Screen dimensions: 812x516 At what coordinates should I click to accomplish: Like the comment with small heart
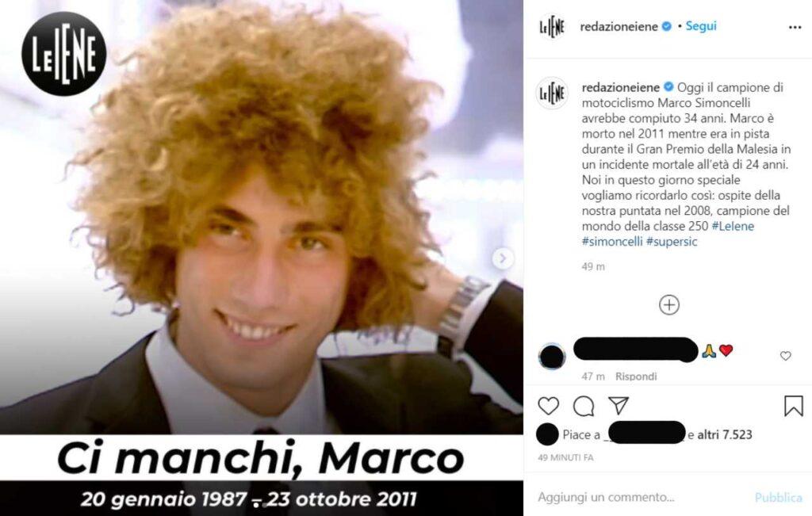pos(786,356)
